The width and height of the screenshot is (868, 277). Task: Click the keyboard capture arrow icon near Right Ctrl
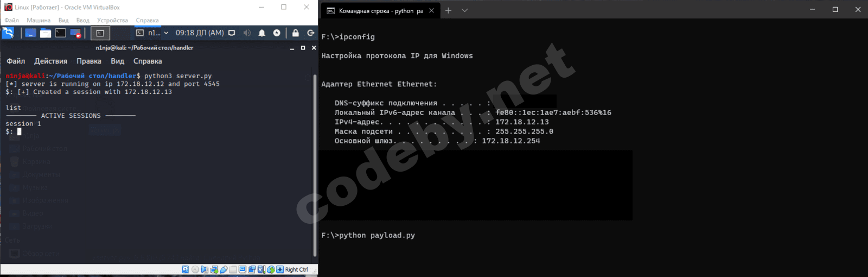(x=280, y=269)
